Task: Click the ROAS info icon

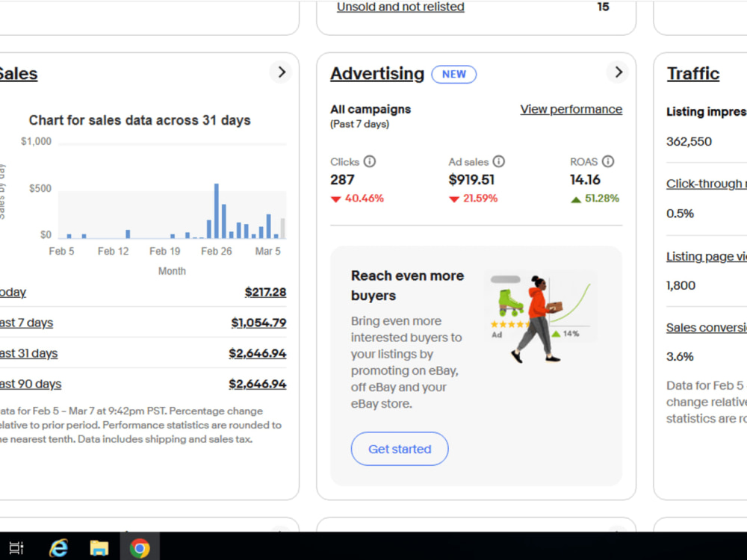Action: coord(608,161)
